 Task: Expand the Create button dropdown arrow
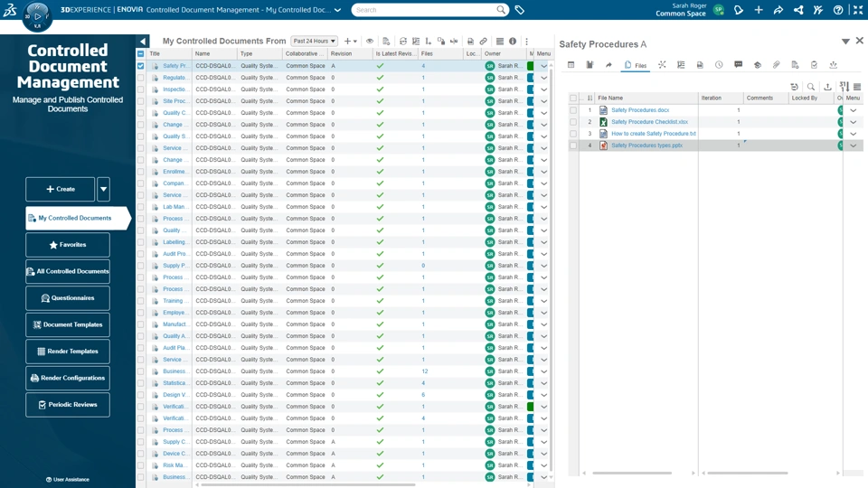[103, 189]
